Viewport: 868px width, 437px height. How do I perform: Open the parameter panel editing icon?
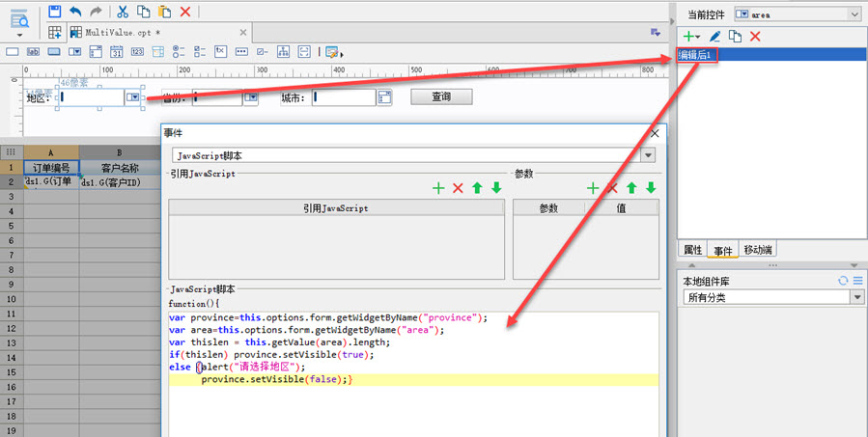click(x=332, y=52)
